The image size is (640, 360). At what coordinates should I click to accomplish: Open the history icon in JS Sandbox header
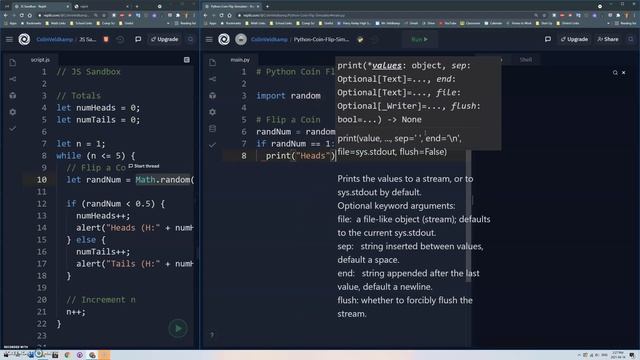[120, 40]
